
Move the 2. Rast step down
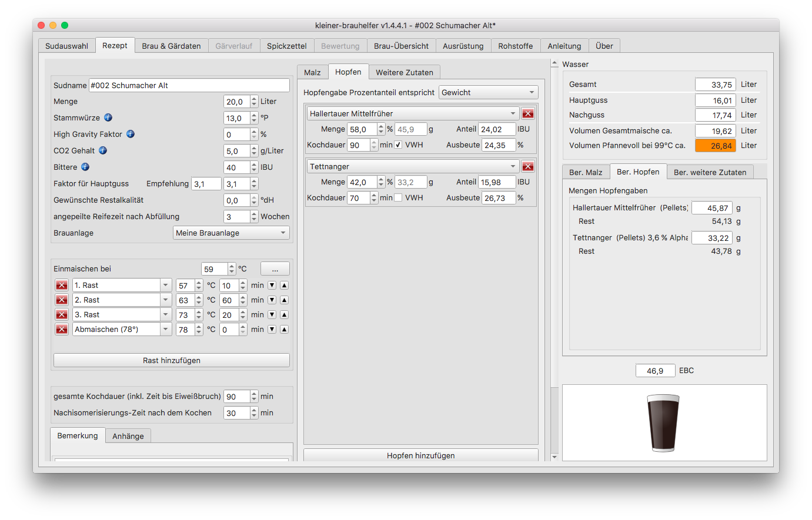pos(272,300)
